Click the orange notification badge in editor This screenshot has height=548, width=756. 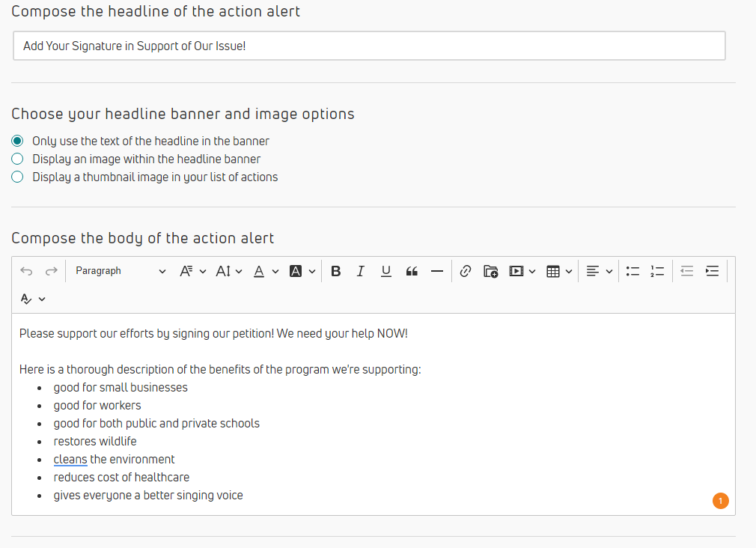(720, 501)
